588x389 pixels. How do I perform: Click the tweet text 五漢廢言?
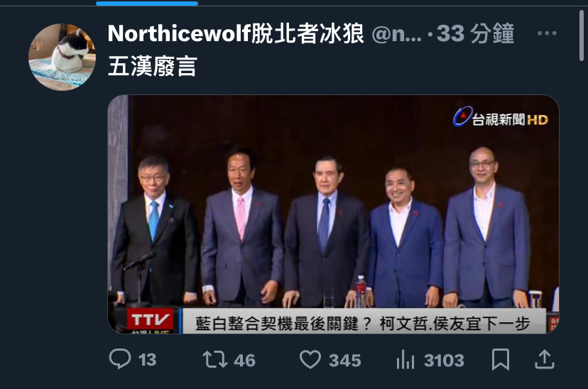(152, 66)
